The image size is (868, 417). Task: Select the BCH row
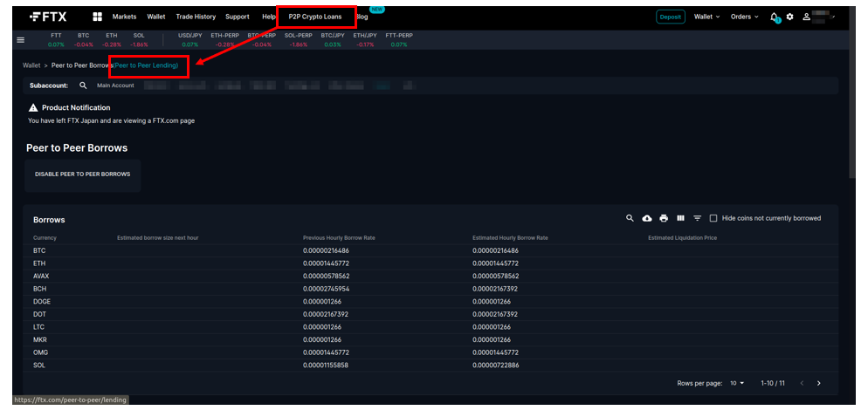point(431,289)
